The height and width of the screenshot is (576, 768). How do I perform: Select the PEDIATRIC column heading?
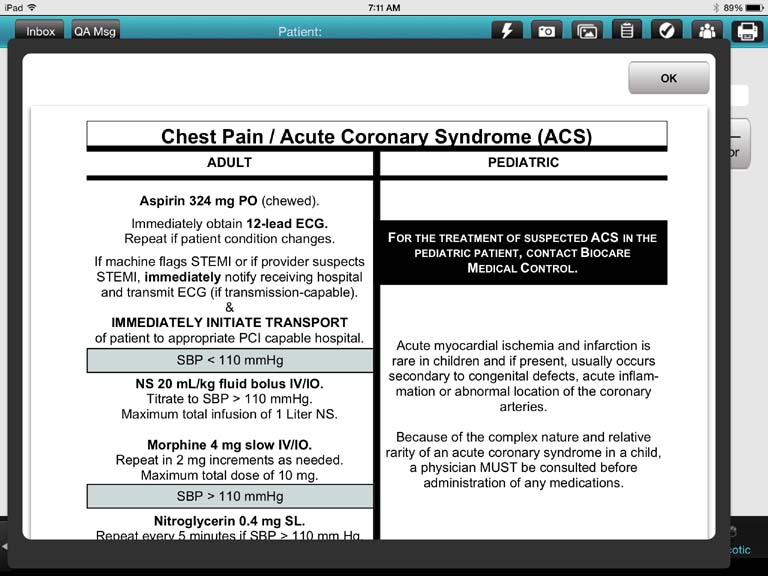523,162
